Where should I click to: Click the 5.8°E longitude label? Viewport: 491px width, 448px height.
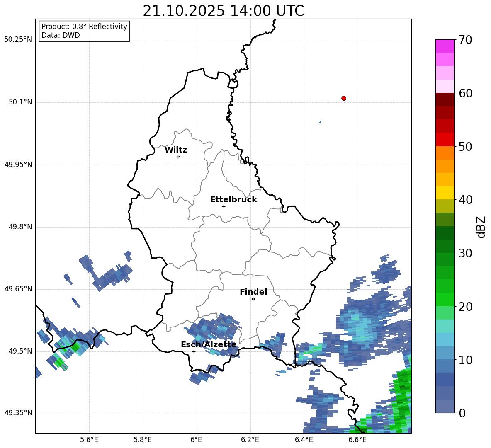point(143,440)
